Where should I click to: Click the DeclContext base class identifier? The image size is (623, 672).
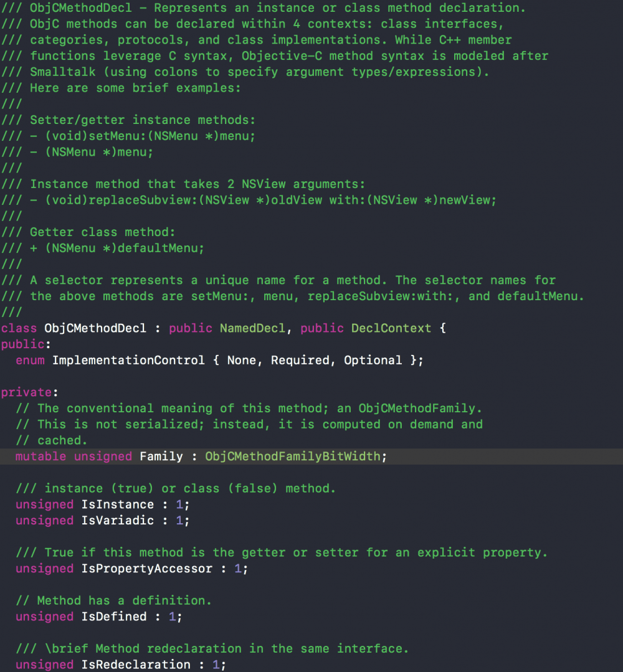[x=391, y=328]
